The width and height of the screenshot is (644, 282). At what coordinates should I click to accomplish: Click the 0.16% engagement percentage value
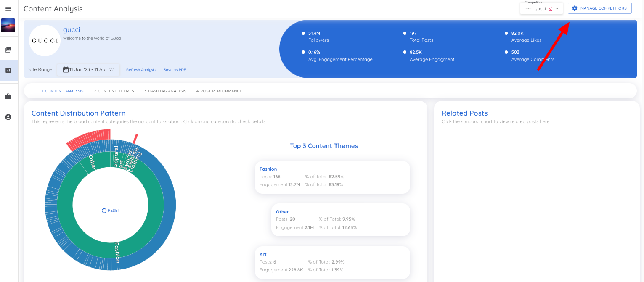(x=314, y=52)
